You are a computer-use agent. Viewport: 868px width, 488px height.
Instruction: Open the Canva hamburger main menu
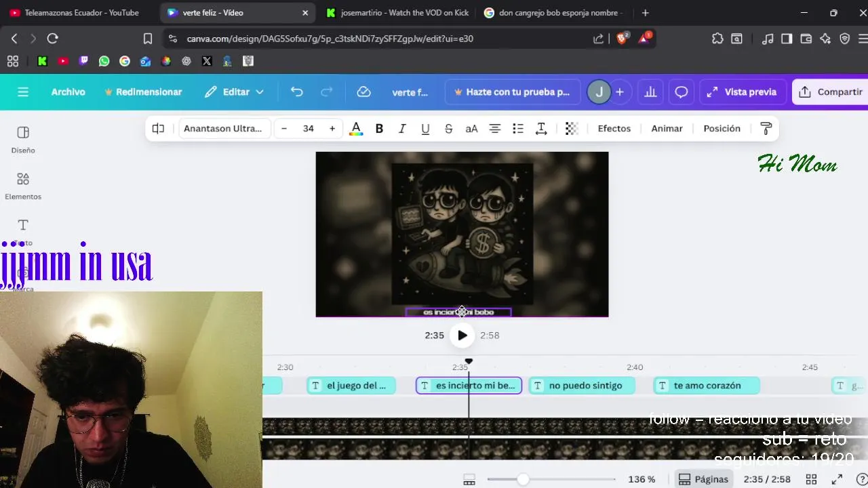tap(23, 92)
